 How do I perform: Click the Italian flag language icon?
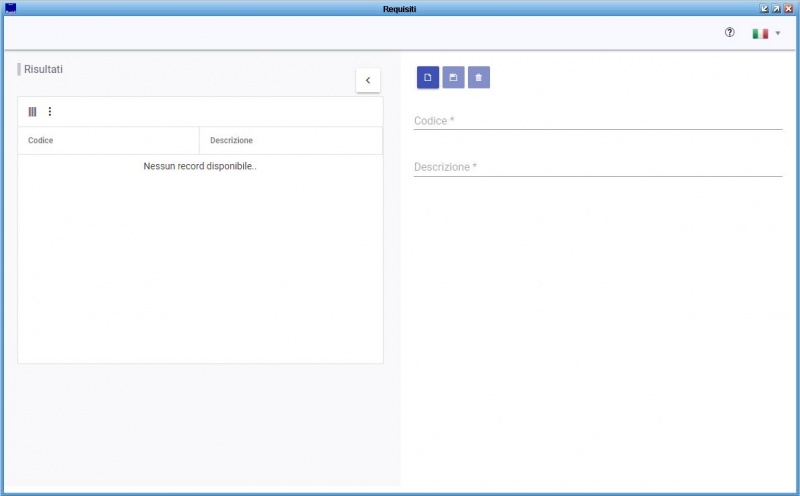(760, 33)
